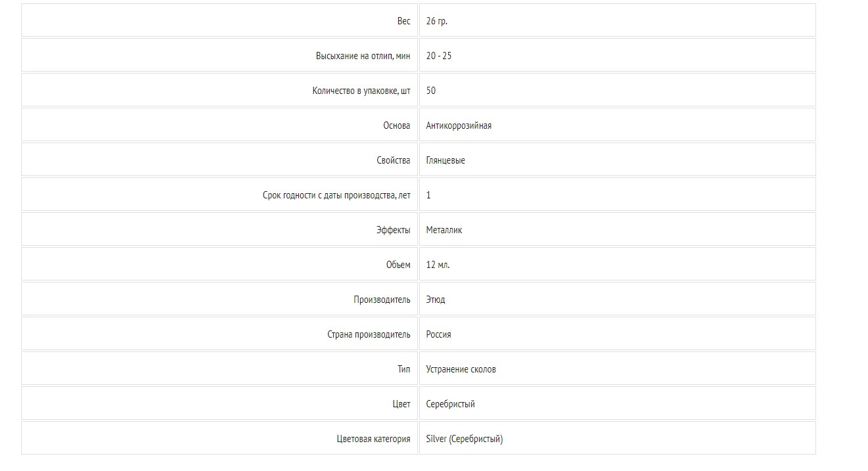Screen dimensions: 868x471
Task: Select the "26 гр." weight value
Action: tap(437, 21)
